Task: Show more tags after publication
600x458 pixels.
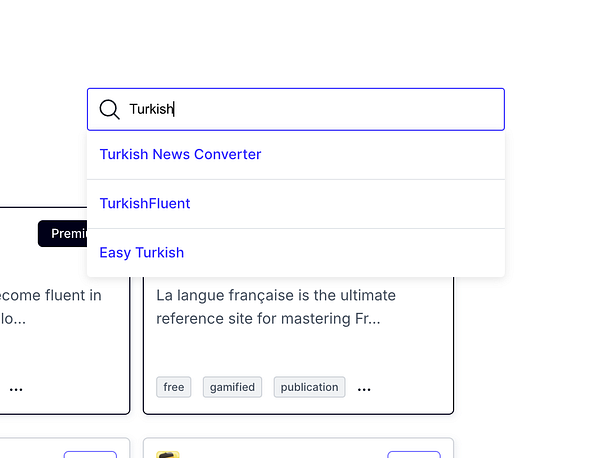Action: [364, 390]
